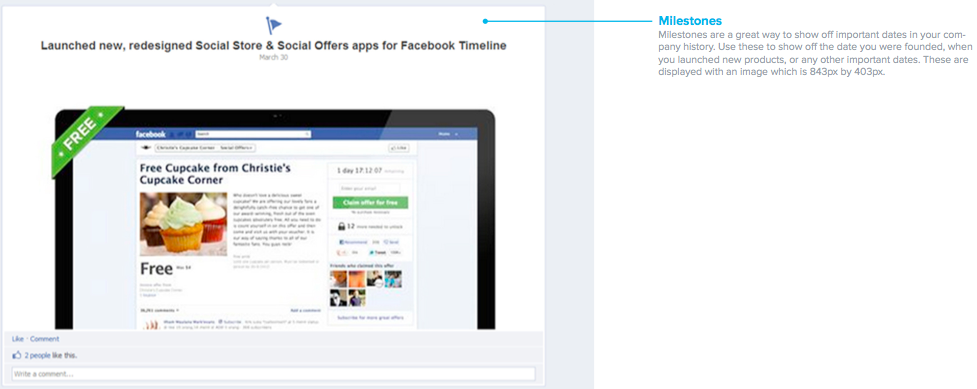
Task: Click the 'Subscribe for more great offers' link
Action: coord(370,317)
